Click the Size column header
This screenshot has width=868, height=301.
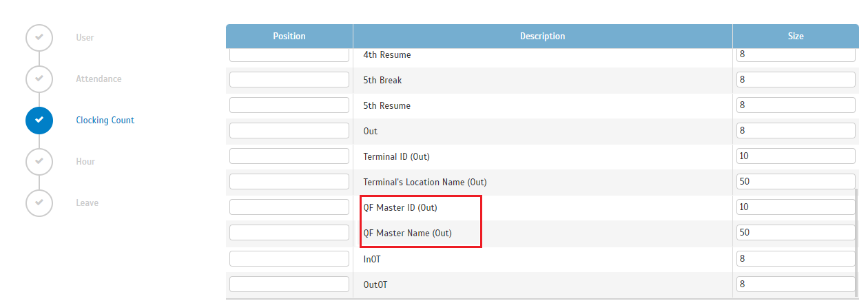point(796,36)
